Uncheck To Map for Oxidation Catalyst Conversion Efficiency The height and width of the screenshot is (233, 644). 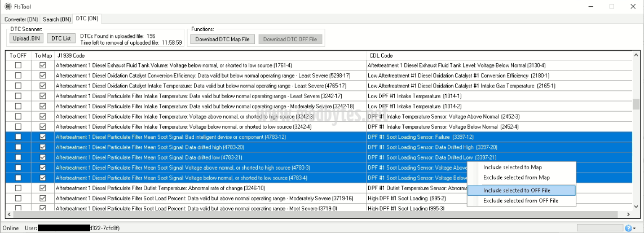pyautogui.click(x=43, y=76)
